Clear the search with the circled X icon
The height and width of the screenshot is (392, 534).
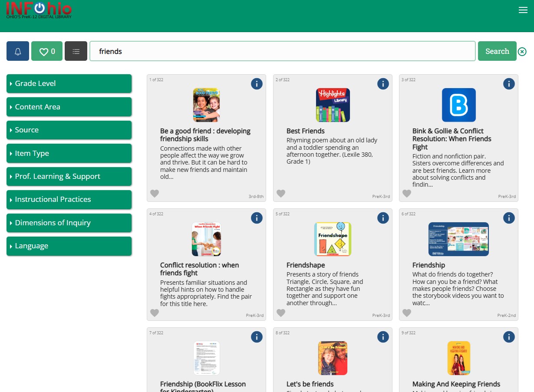522,52
